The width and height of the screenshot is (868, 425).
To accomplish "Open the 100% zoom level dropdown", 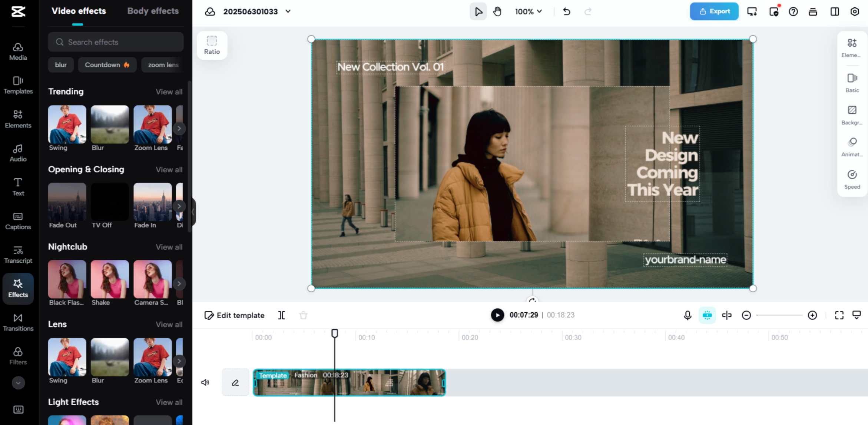I will (528, 11).
